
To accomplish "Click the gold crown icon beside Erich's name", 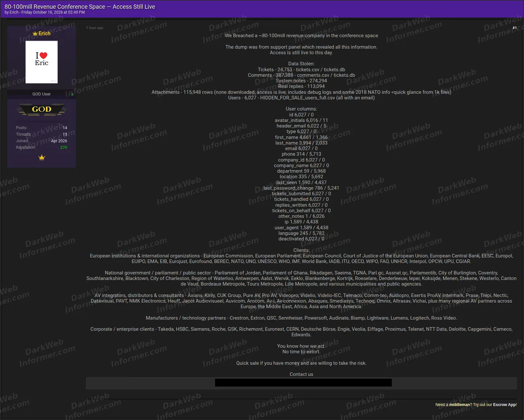I will pyautogui.click(x=35, y=34).
